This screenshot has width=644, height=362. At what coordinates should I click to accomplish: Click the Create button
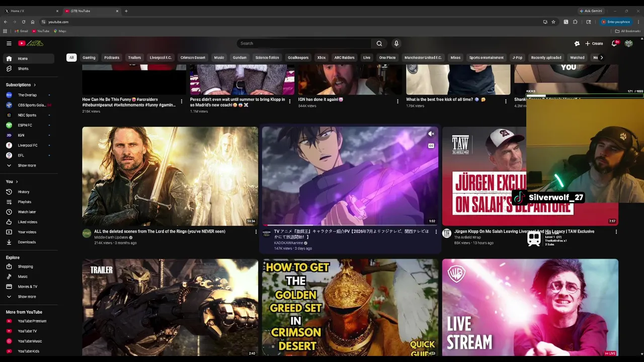(x=594, y=43)
